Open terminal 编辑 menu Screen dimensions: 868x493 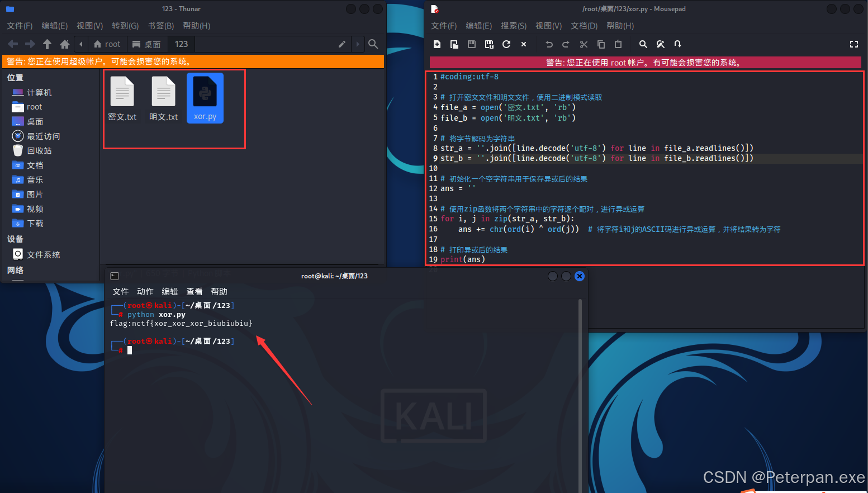tap(170, 292)
